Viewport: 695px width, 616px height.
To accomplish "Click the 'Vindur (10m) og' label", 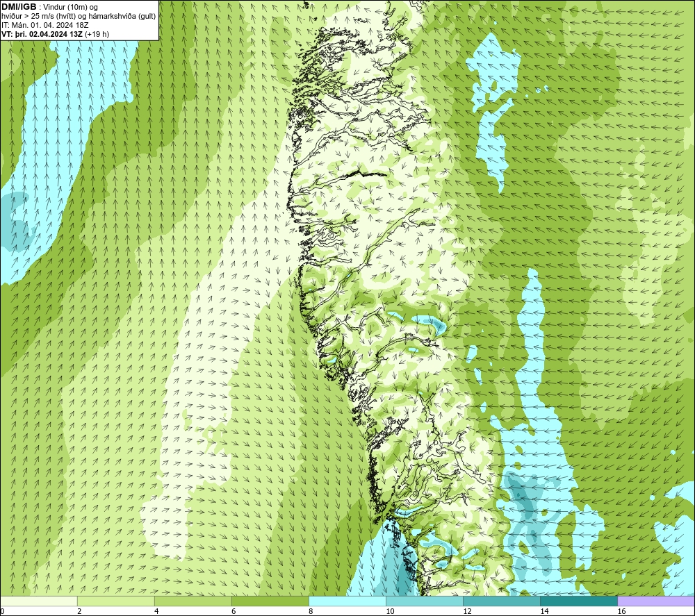I will [70, 8].
